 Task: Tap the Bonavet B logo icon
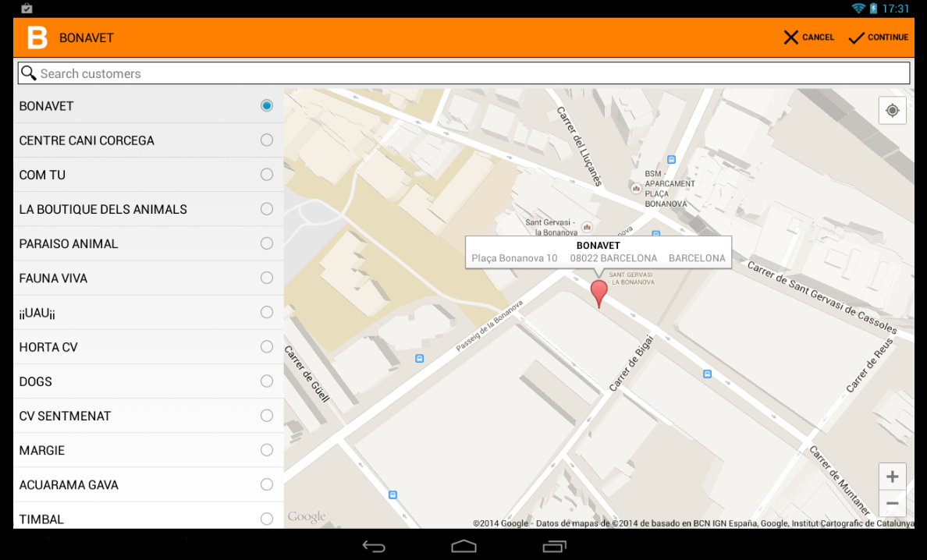[x=37, y=37]
